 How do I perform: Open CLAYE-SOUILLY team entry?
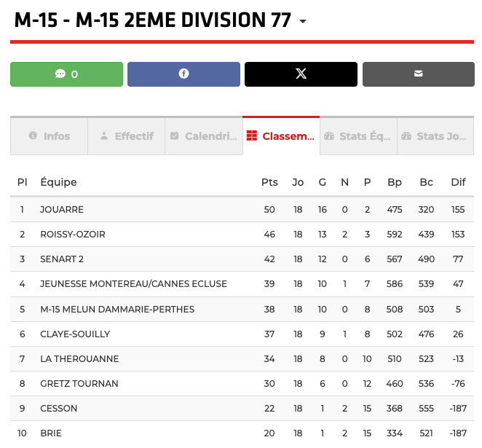pyautogui.click(x=75, y=334)
